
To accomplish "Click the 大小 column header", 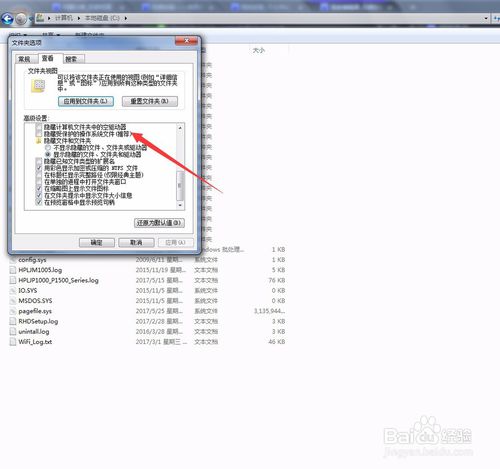I will coord(259,51).
